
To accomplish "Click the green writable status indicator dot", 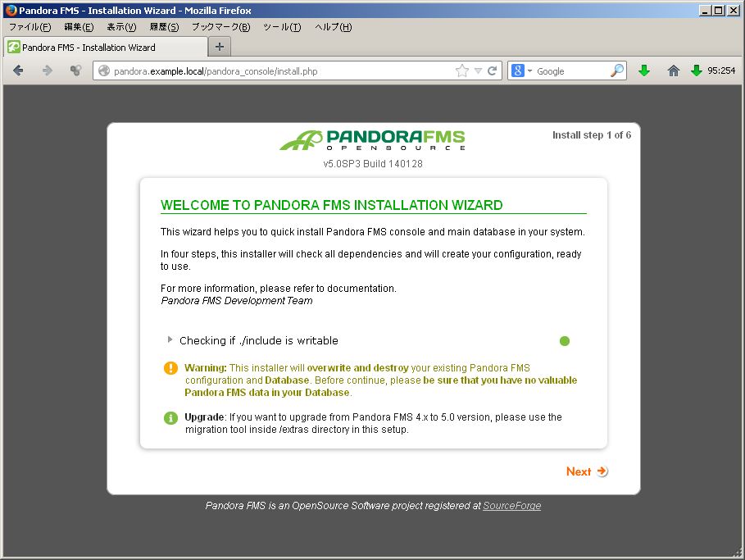I will [x=565, y=341].
